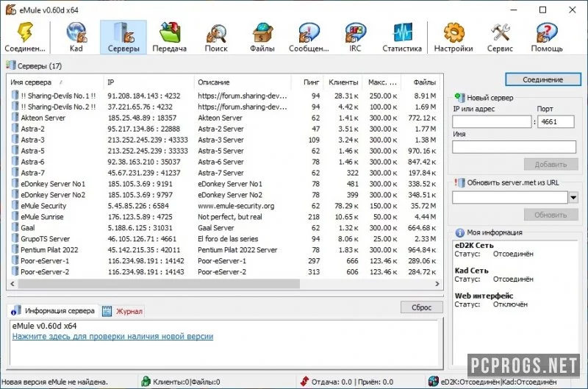Click the horizontal scrollbar thumb of server list
This screenshot has width=588, height=389.
(159, 284)
